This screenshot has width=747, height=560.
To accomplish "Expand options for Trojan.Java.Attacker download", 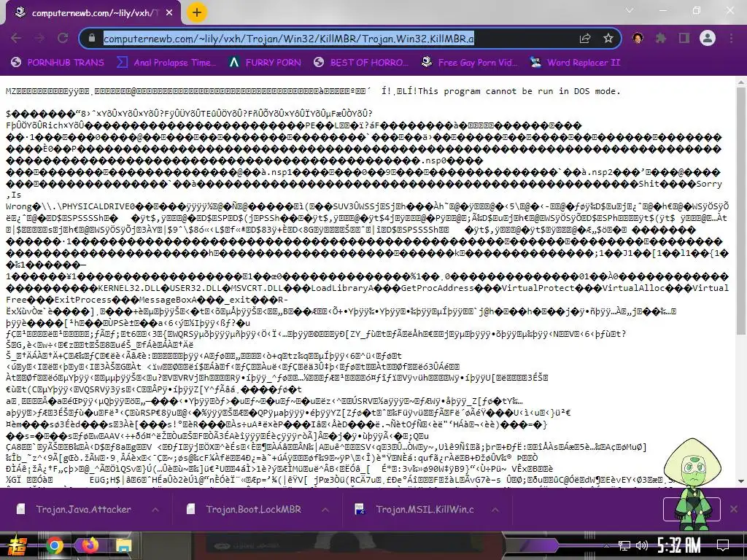I will [155, 510].
